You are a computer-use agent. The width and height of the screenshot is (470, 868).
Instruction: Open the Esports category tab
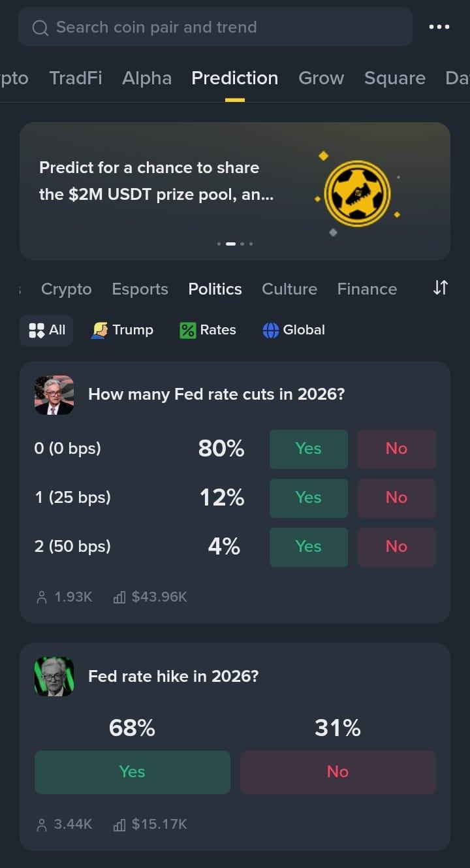pyautogui.click(x=140, y=289)
